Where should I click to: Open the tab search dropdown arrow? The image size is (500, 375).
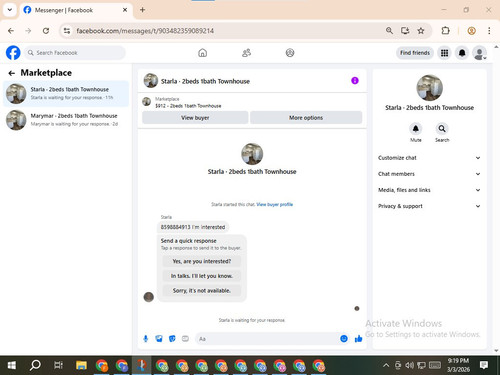(x=10, y=10)
